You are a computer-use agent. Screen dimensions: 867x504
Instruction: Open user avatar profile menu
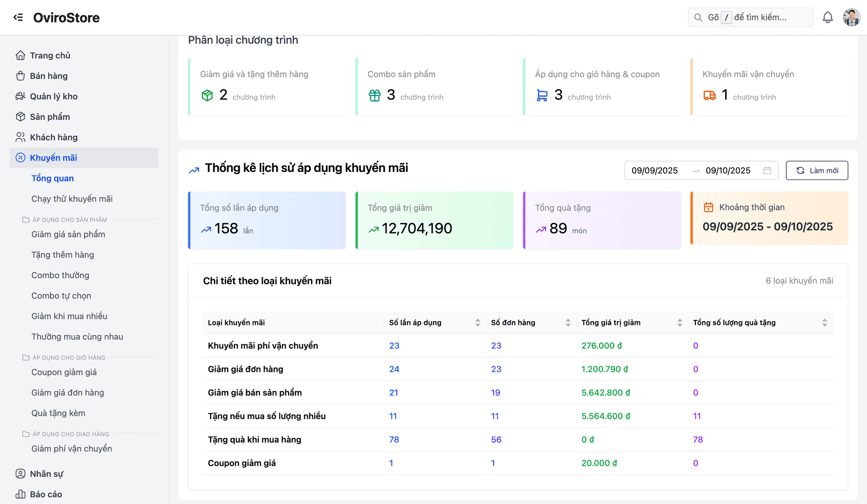point(851,17)
